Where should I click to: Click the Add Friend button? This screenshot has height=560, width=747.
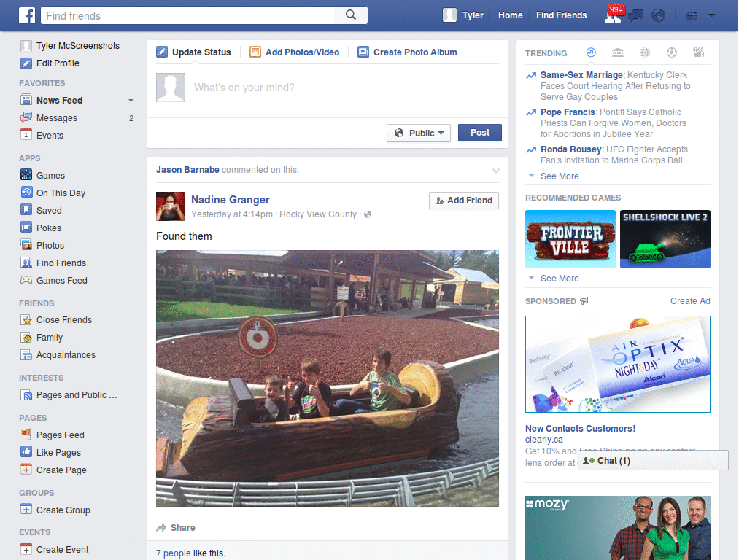coord(464,201)
